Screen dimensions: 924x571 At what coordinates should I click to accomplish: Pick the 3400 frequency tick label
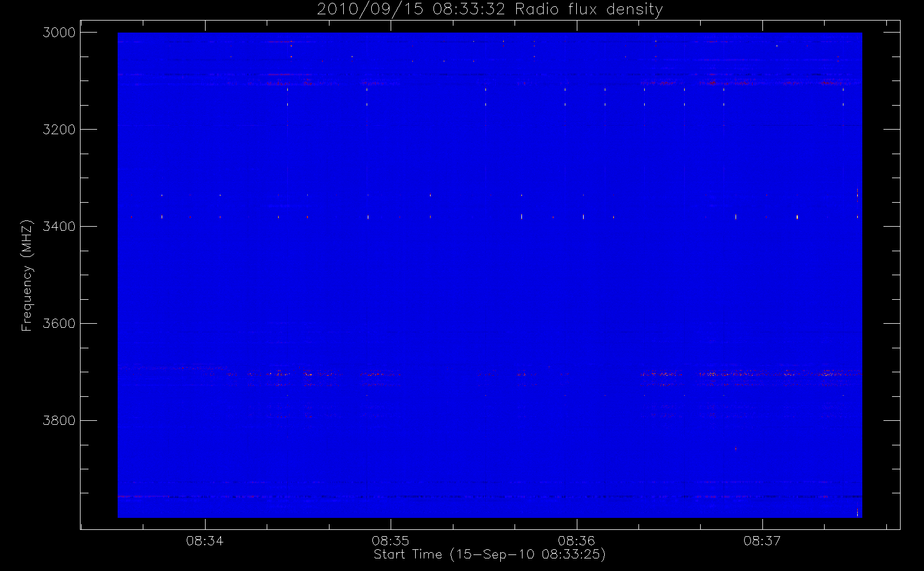(59, 227)
